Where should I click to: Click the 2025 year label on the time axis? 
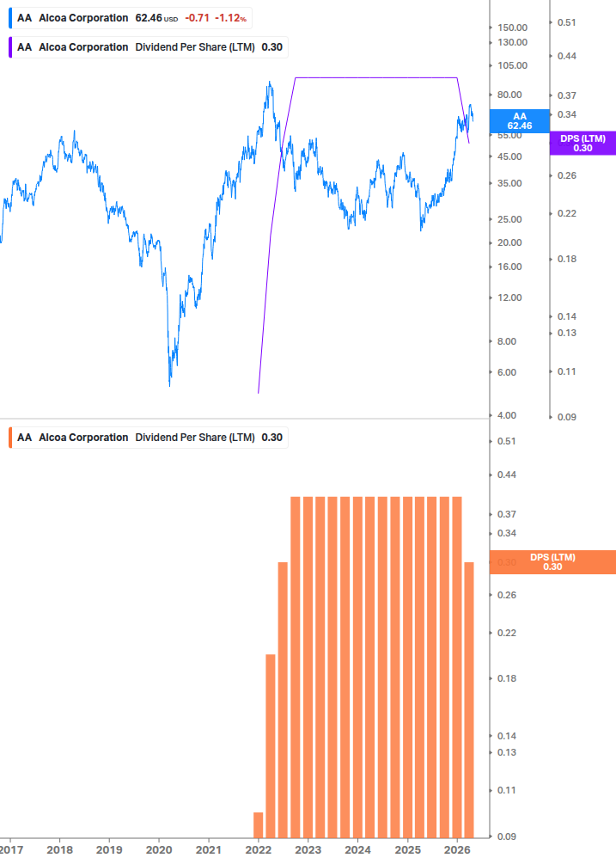pyautogui.click(x=408, y=849)
